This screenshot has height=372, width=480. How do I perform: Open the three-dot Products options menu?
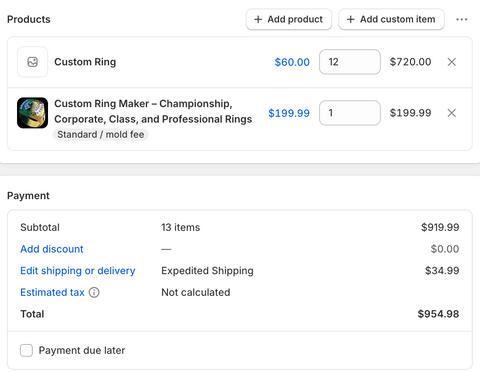tap(462, 19)
